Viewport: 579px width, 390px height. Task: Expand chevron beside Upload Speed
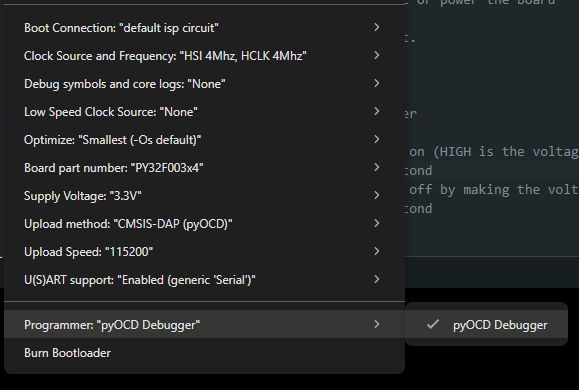(377, 252)
